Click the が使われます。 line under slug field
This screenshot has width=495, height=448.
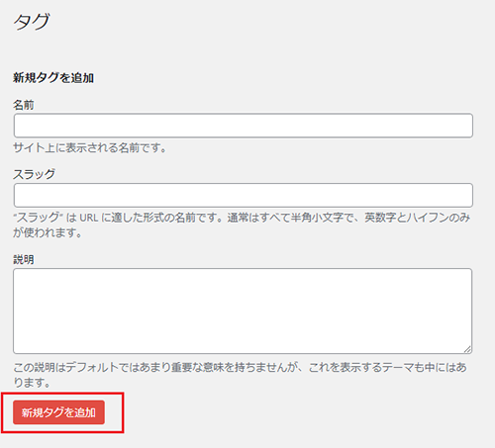[48, 232]
